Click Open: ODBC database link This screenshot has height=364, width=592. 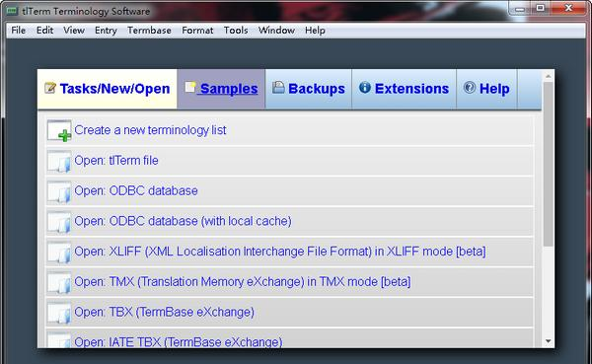tap(136, 190)
